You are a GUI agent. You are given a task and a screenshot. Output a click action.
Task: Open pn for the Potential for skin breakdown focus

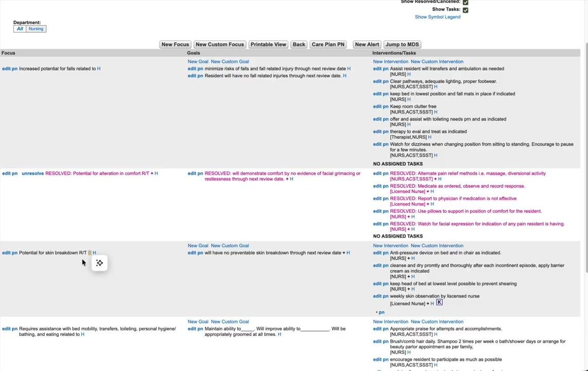14,253
